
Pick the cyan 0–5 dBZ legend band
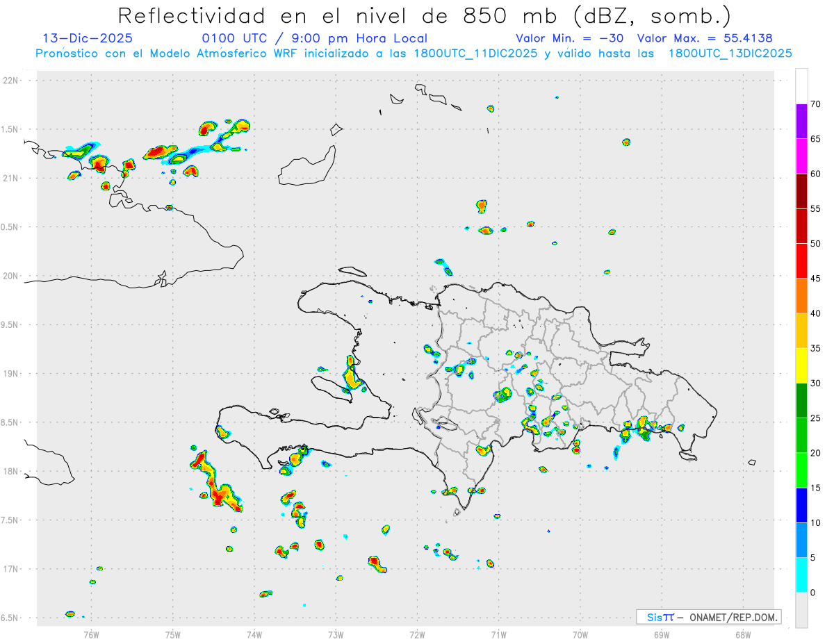coord(801,575)
